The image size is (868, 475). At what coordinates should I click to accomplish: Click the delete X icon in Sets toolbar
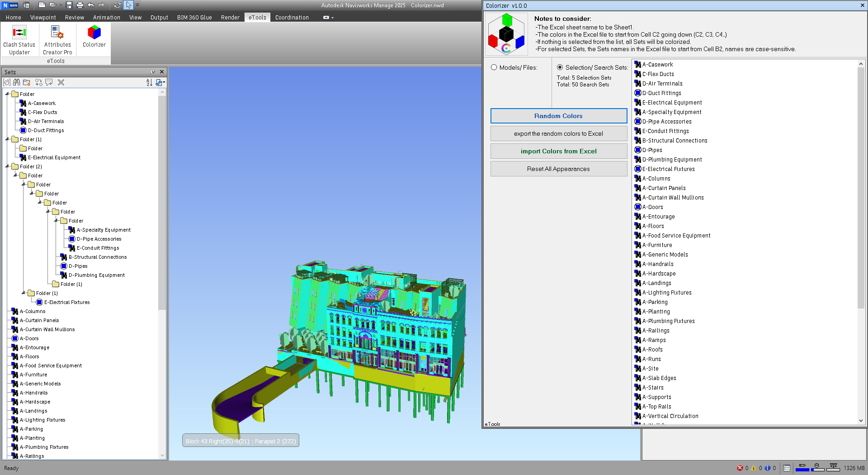pos(61,82)
